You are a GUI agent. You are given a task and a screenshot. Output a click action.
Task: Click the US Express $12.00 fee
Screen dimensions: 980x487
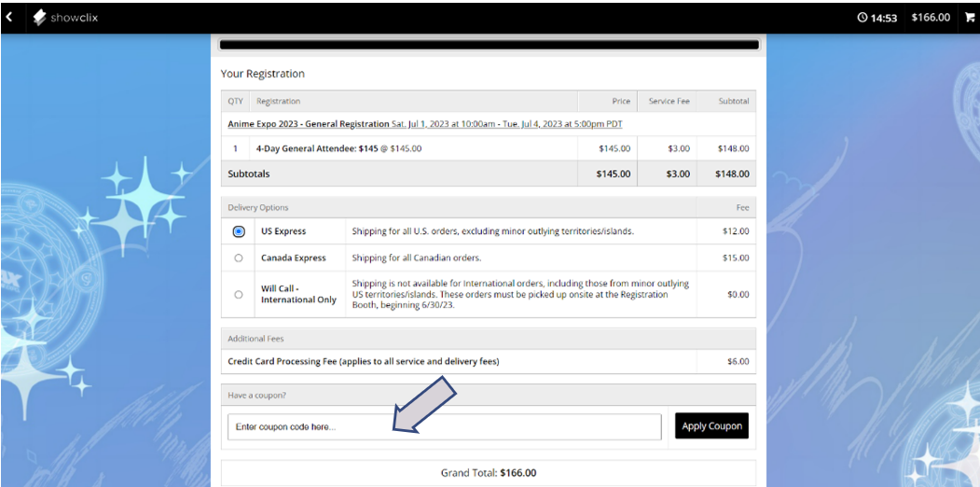(x=736, y=231)
